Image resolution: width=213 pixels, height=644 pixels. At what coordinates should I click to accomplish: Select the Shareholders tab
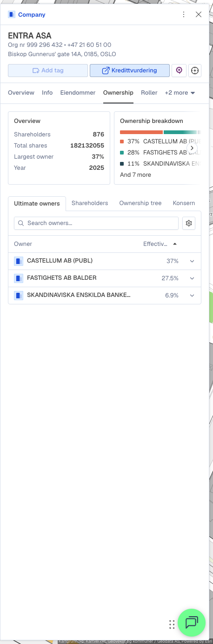coord(90,203)
